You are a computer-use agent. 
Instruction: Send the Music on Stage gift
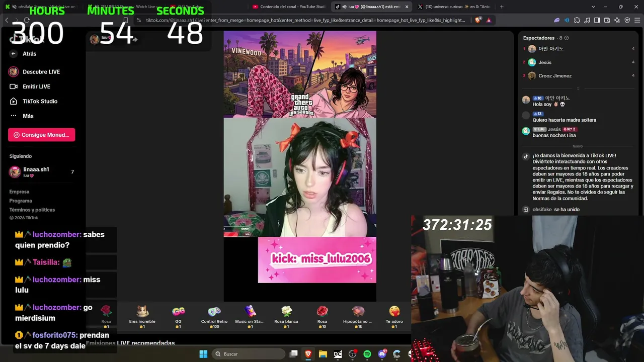coord(250,317)
